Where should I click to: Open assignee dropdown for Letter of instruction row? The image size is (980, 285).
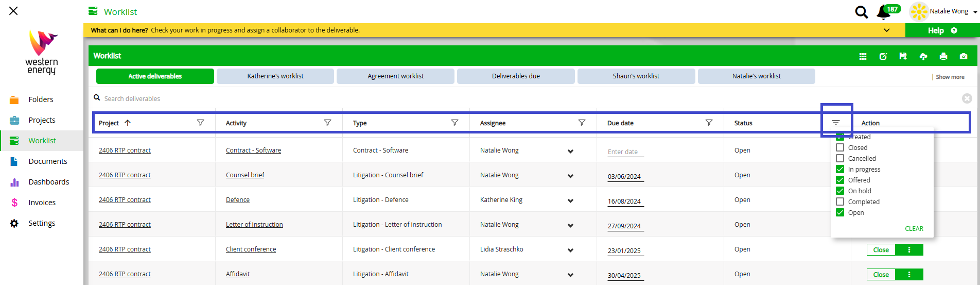click(x=570, y=225)
